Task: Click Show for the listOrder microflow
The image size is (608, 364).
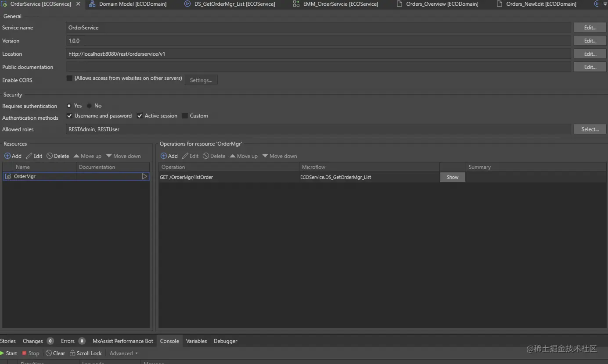Action: click(453, 177)
